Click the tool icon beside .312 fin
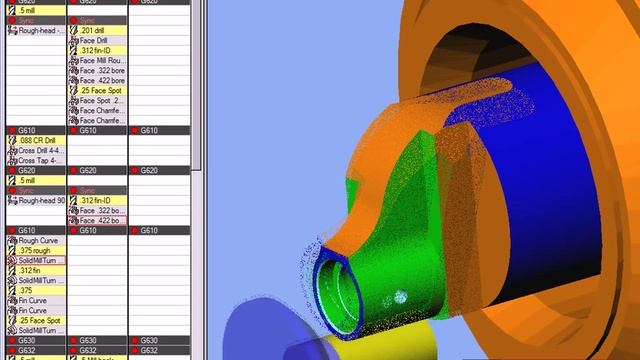 12,270
